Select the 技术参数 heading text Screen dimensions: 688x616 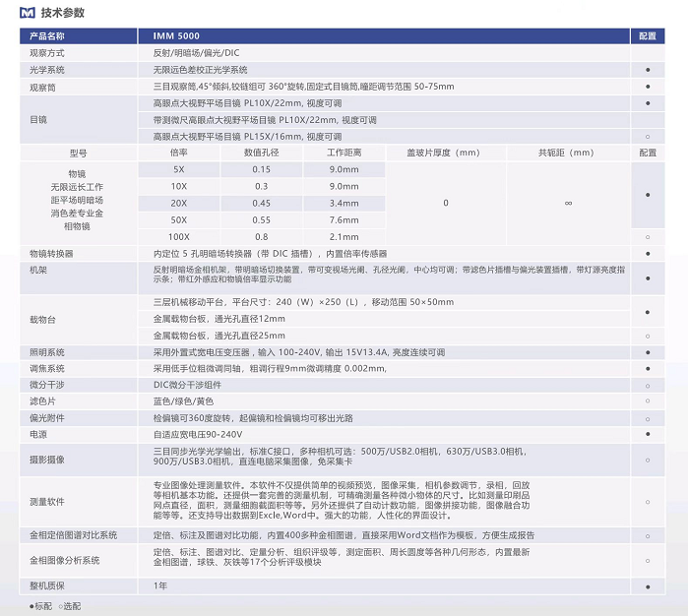[63, 13]
